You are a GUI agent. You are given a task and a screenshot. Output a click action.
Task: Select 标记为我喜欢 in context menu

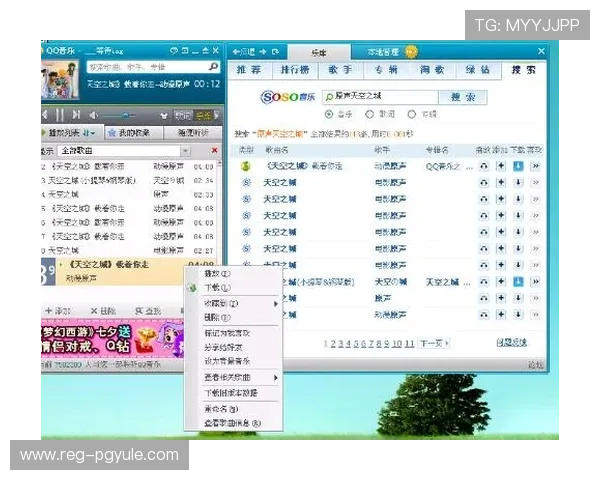coord(227,333)
